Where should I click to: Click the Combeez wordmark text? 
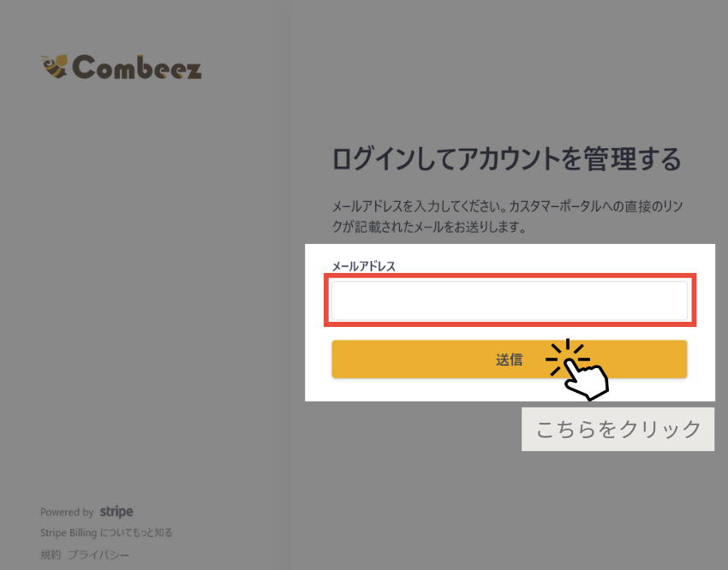pyautogui.click(x=137, y=68)
